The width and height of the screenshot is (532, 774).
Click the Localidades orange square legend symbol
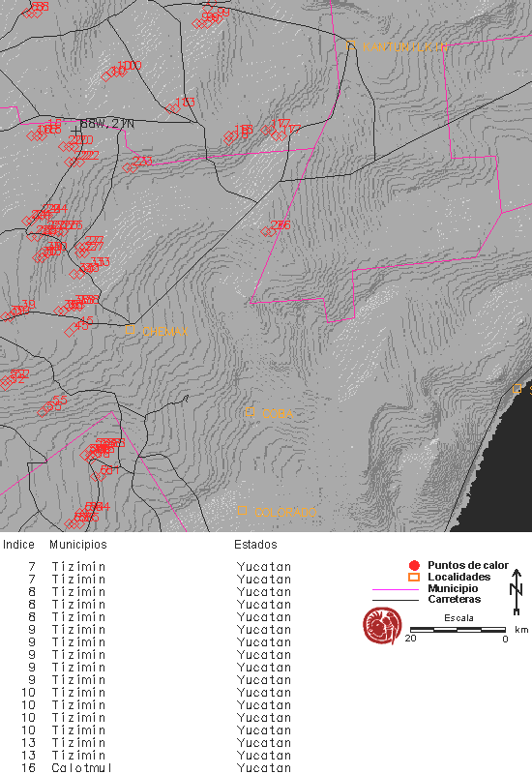(x=414, y=577)
